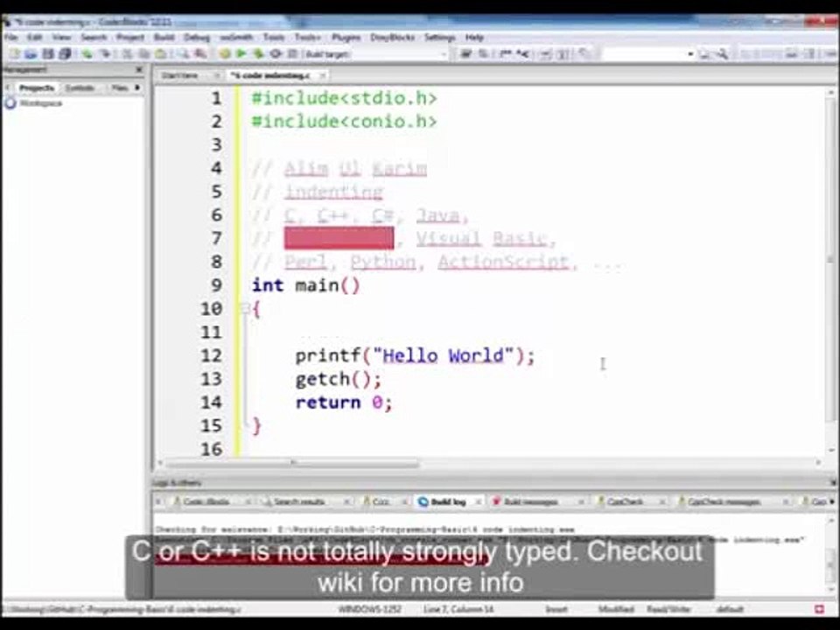Screen dimensions: 840x630
Task: Click the Find toolbar icon
Action: pyautogui.click(x=183, y=53)
